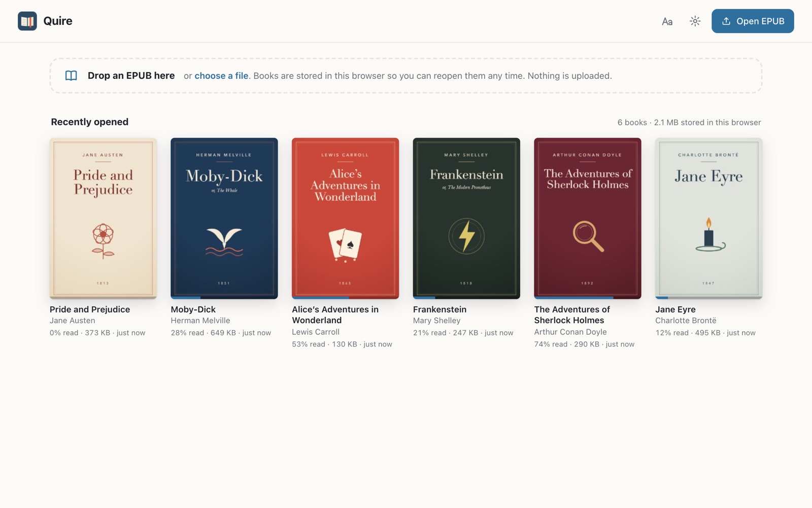Click the Alice's Adventures reading progress bar
This screenshot has width=812, height=508.
coord(345,298)
